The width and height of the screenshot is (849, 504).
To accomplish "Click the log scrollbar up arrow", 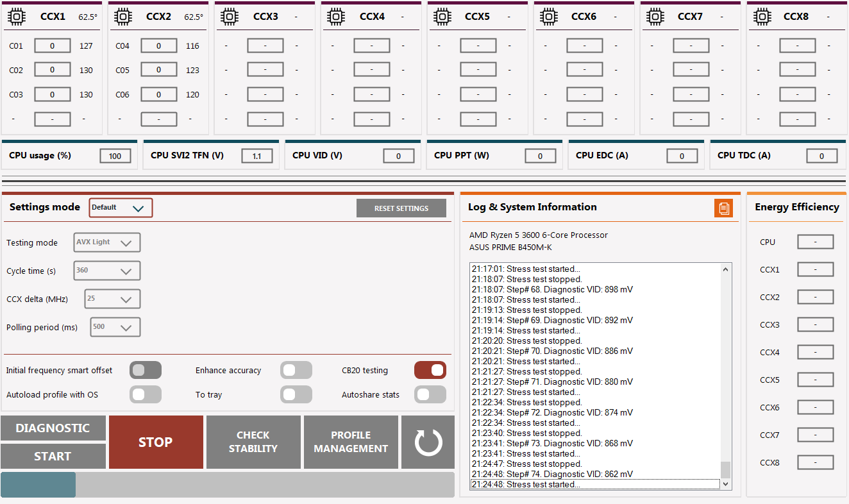I will 726,269.
